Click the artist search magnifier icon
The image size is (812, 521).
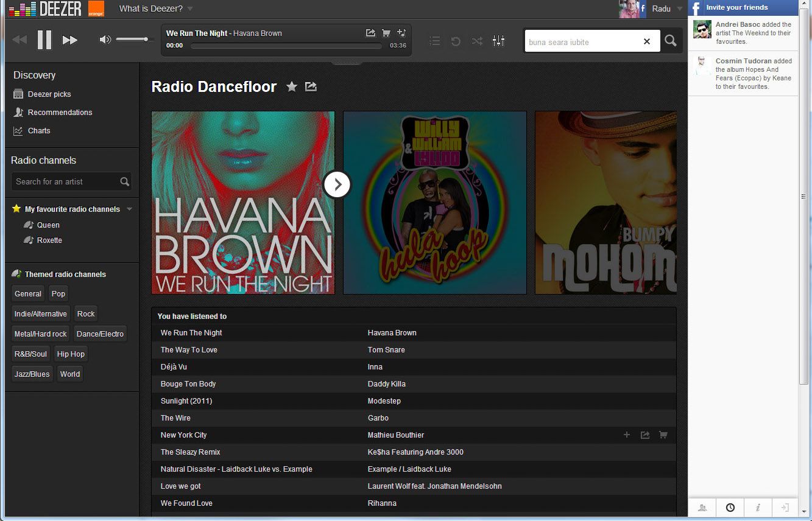124,181
